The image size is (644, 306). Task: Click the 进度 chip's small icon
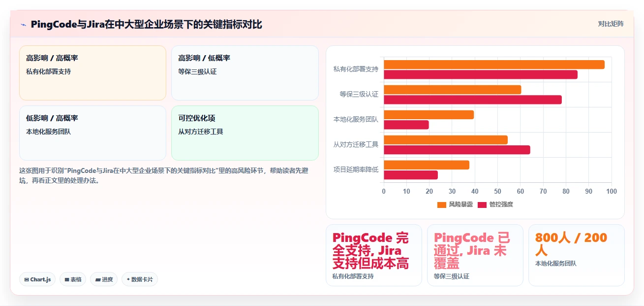coord(98,279)
